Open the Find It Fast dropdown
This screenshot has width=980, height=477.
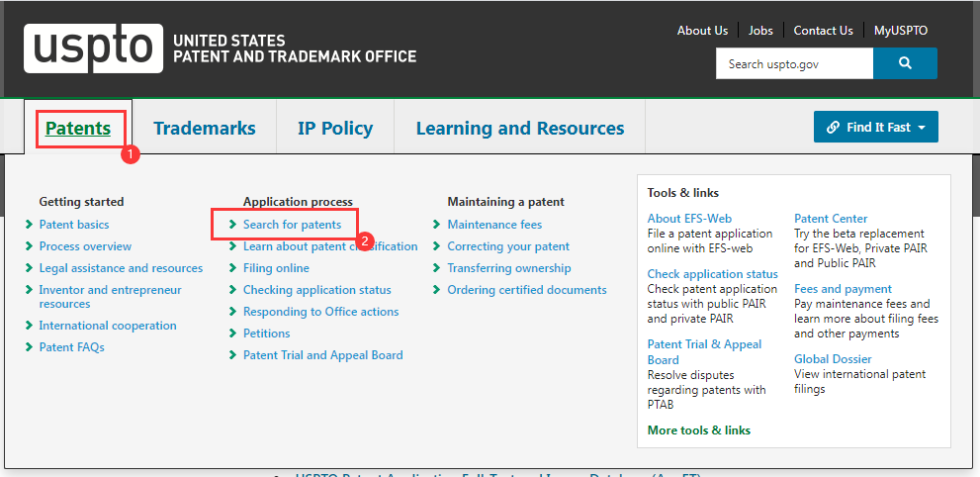pyautogui.click(x=875, y=127)
